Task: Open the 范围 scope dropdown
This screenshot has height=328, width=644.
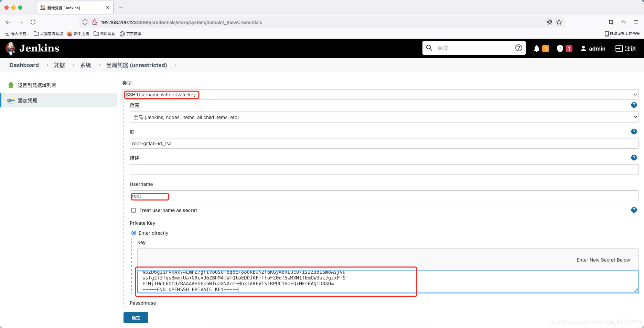Action: point(384,117)
